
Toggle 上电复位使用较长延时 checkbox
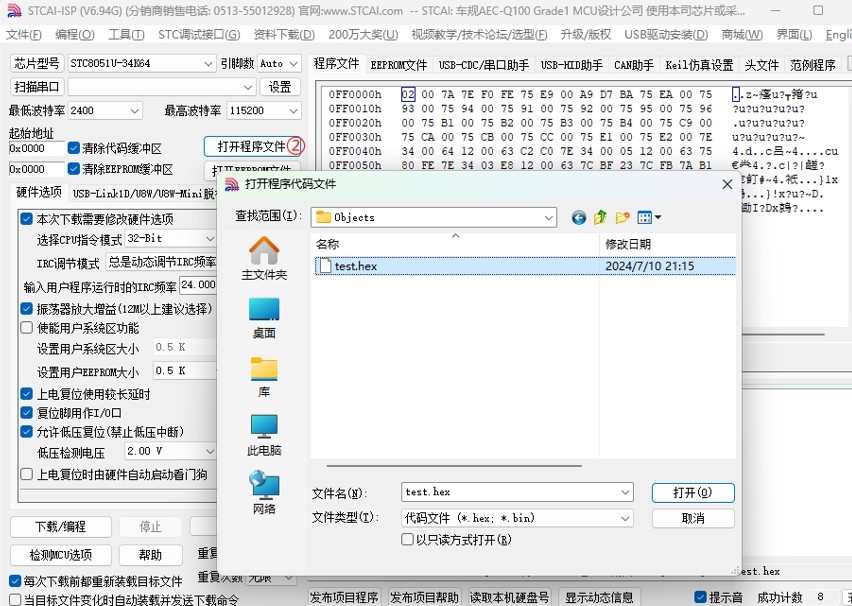pos(27,394)
